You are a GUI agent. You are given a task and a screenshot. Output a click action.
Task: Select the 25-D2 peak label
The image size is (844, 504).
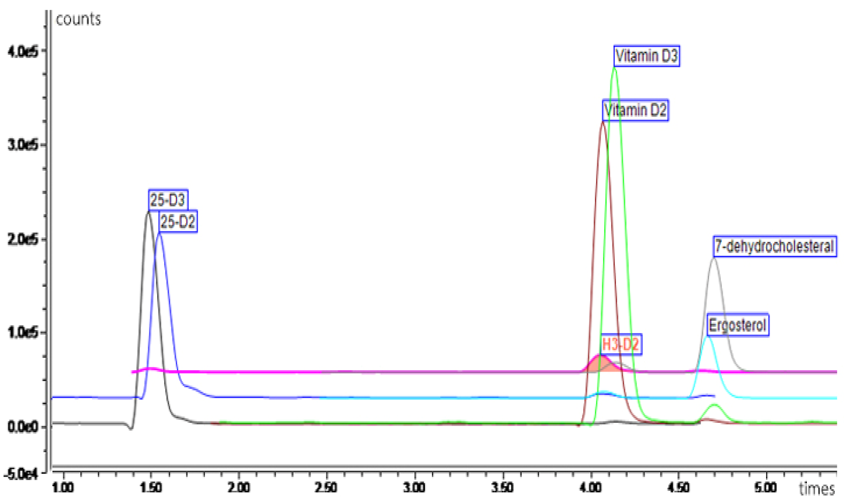click(x=178, y=222)
